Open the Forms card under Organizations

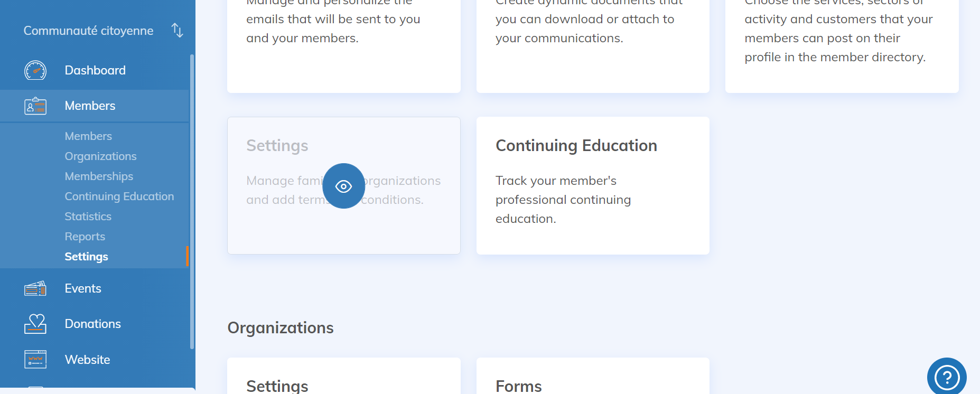click(592, 380)
